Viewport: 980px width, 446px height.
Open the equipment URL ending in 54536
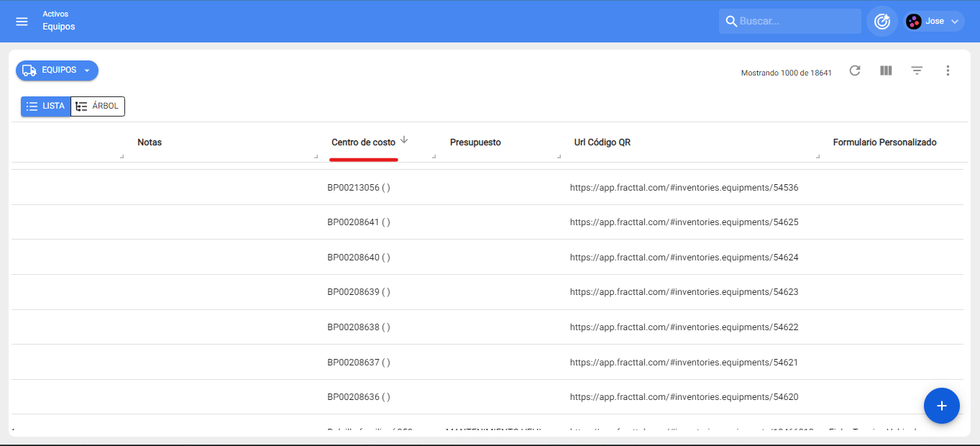(x=684, y=188)
